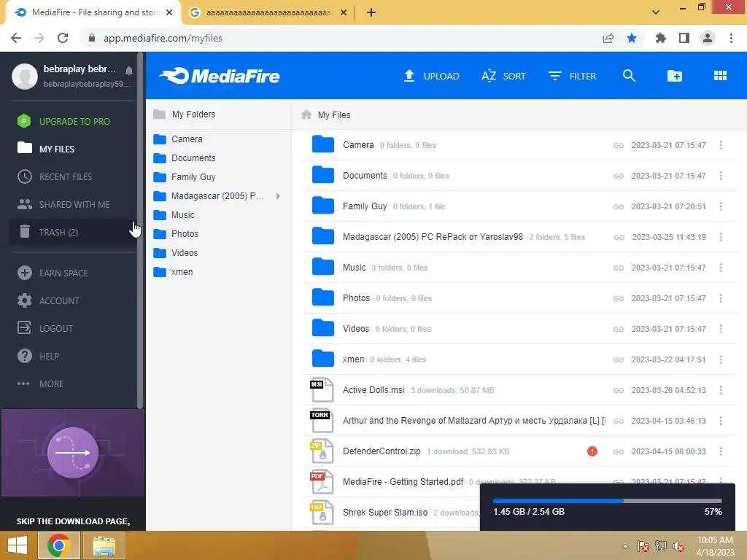The height and width of the screenshot is (560, 747).
Task: Click the search magnifier icon
Action: tap(629, 76)
